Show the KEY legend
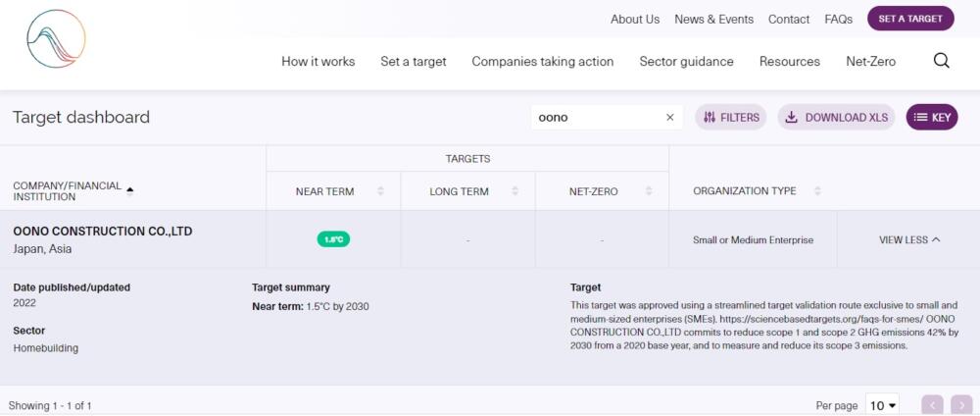Image resolution: width=980 pixels, height=416 pixels. point(932,117)
